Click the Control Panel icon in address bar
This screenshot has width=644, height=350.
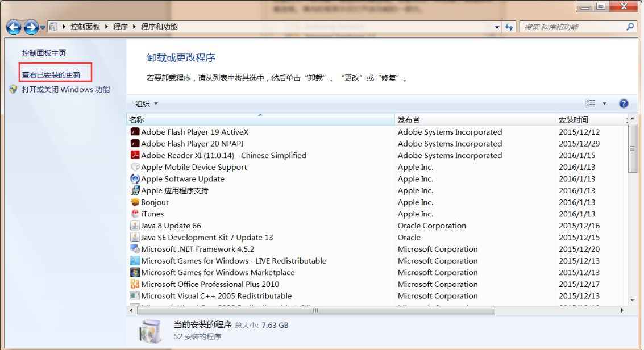[53, 27]
